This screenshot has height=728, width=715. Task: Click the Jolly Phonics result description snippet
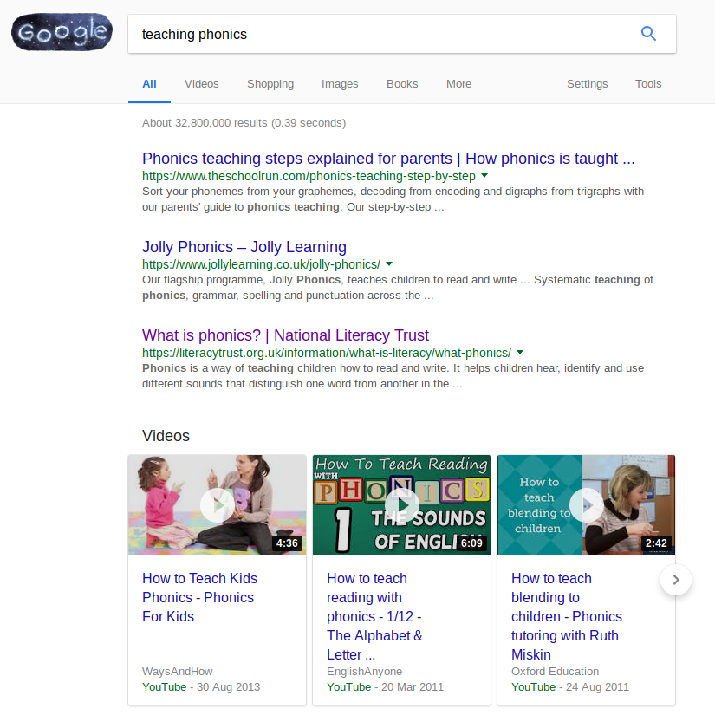coord(398,288)
